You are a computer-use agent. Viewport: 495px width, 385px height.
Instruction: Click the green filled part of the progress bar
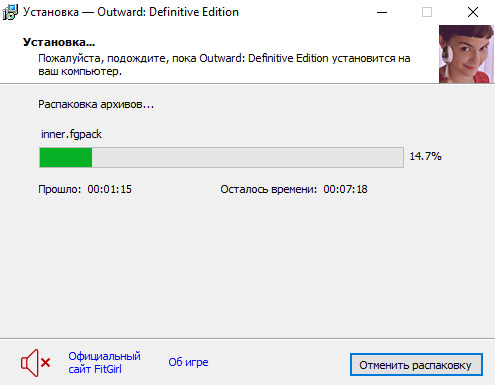click(66, 157)
